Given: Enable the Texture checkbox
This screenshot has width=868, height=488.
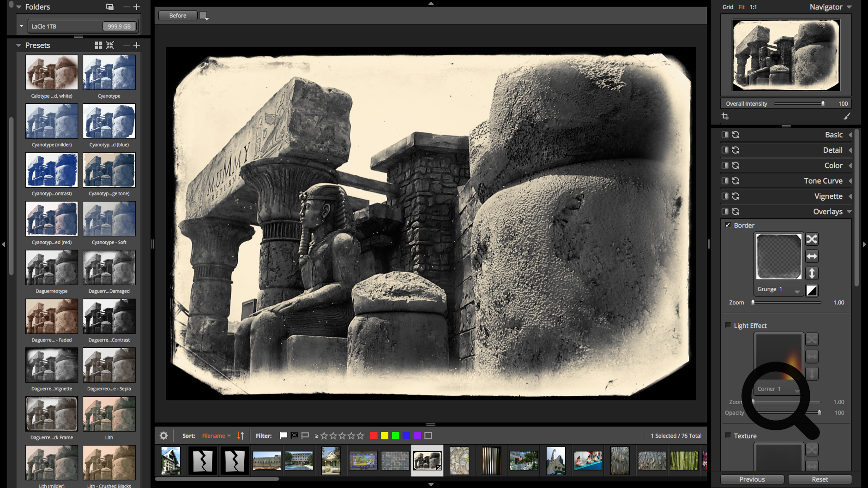Looking at the screenshot, I should click(x=728, y=435).
